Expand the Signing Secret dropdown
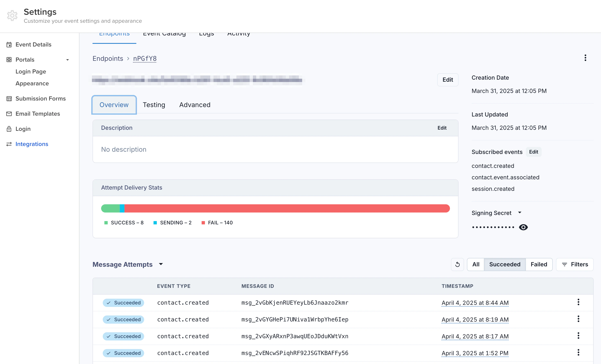The height and width of the screenshot is (364, 601). [x=520, y=213]
